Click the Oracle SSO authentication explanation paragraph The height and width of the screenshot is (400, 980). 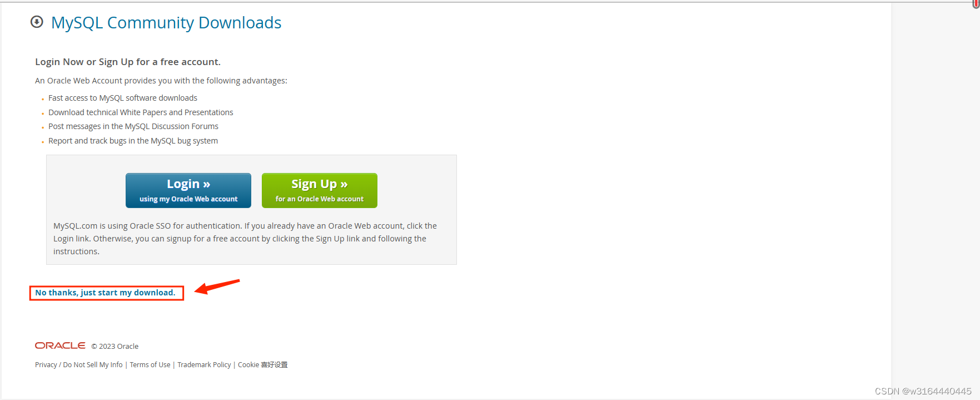pos(245,239)
